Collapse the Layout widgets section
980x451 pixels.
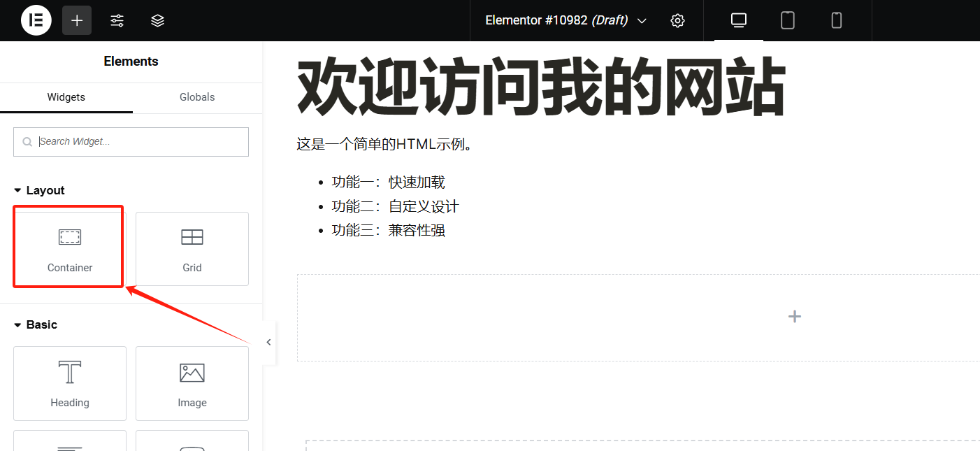click(17, 189)
